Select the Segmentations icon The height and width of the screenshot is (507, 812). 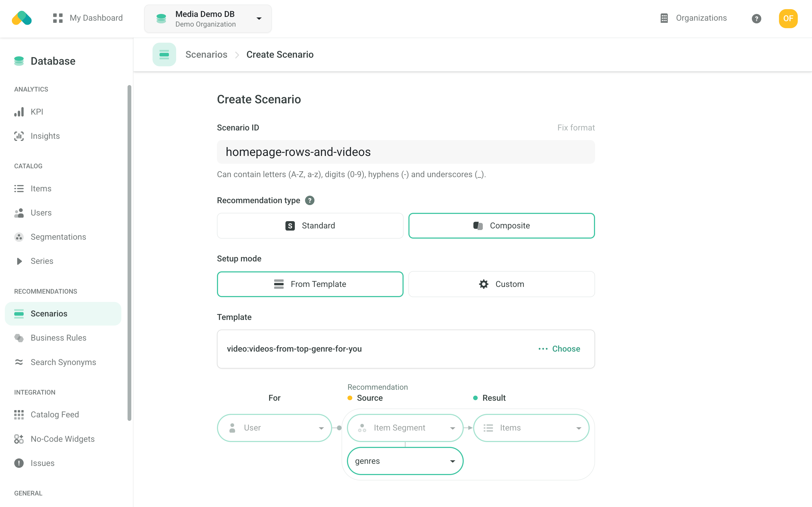[19, 237]
